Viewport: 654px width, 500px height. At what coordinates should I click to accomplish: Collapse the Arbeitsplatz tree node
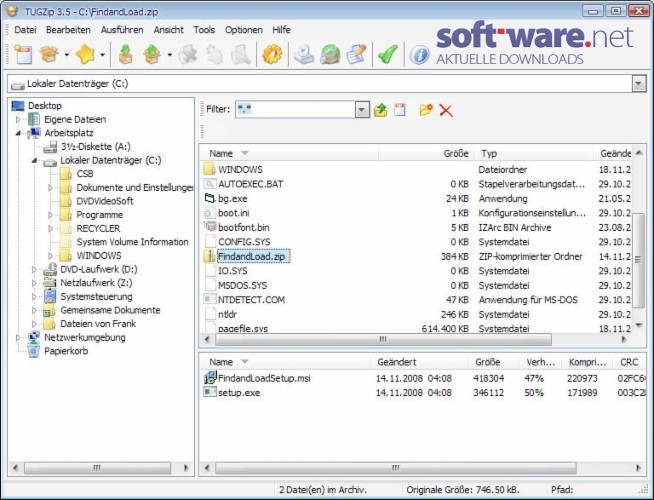(18, 133)
